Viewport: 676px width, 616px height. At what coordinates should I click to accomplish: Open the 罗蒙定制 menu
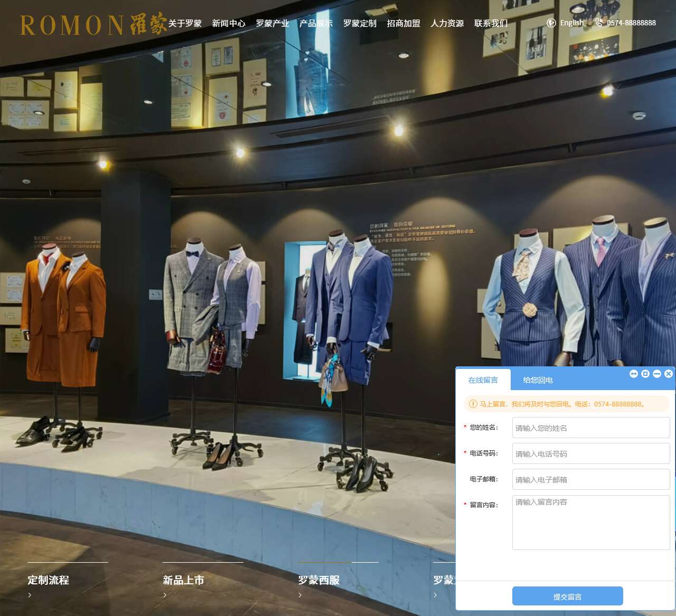pos(360,23)
